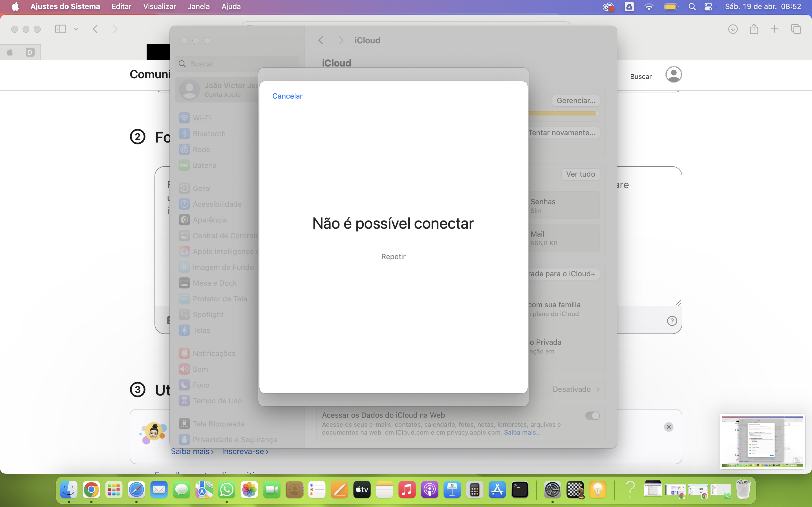Click the help question mark icon
This screenshot has width=812, height=507.
click(672, 321)
